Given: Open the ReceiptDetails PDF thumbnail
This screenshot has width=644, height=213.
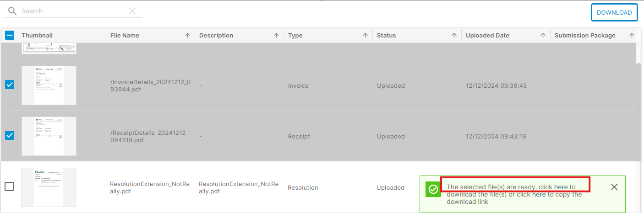Looking at the screenshot, I should 49,136.
